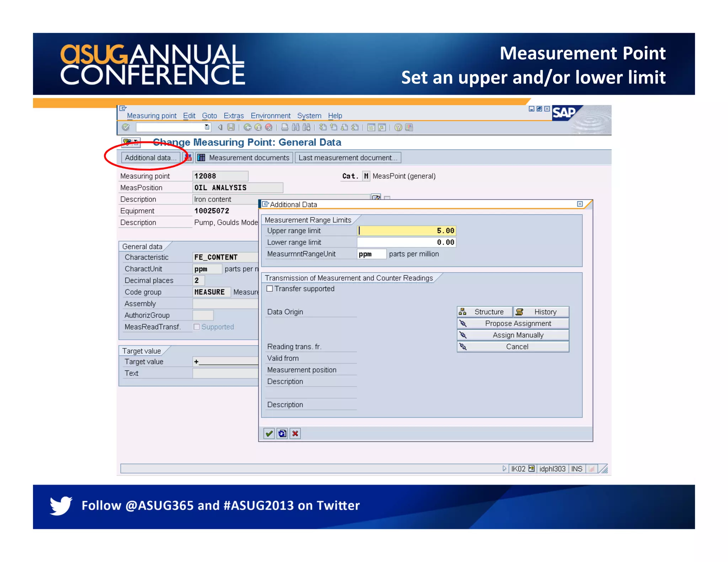Screen dimensions: 728x562
Task: Click the green Back arrow icon
Action: click(247, 127)
